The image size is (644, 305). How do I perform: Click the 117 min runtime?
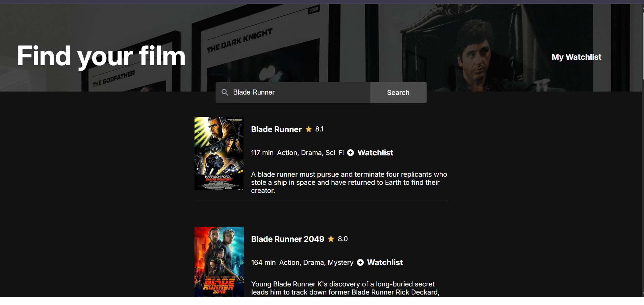point(262,153)
